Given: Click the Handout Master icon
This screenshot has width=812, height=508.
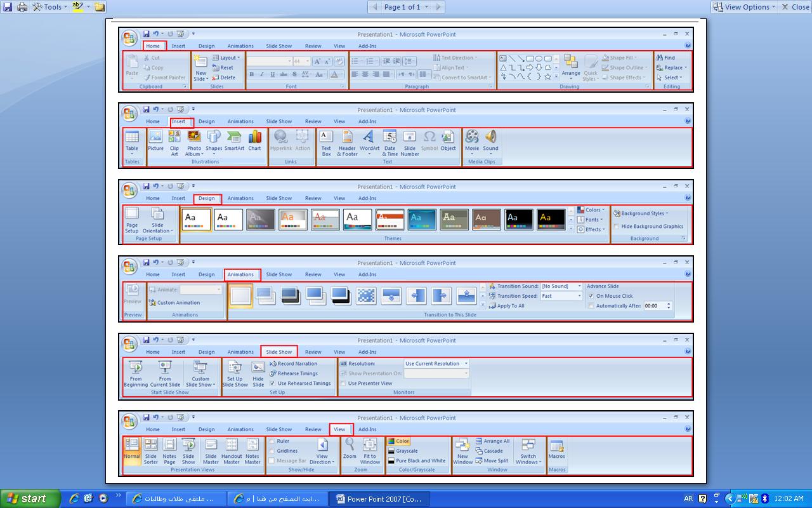Looking at the screenshot, I should [232, 445].
